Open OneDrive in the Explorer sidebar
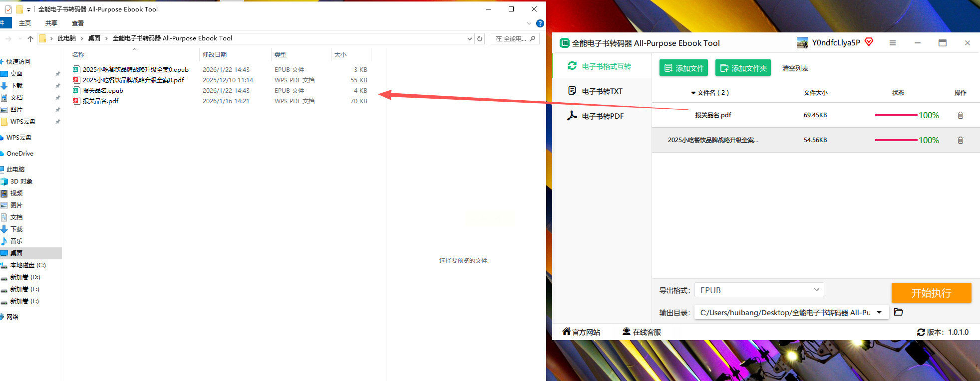 (x=19, y=154)
